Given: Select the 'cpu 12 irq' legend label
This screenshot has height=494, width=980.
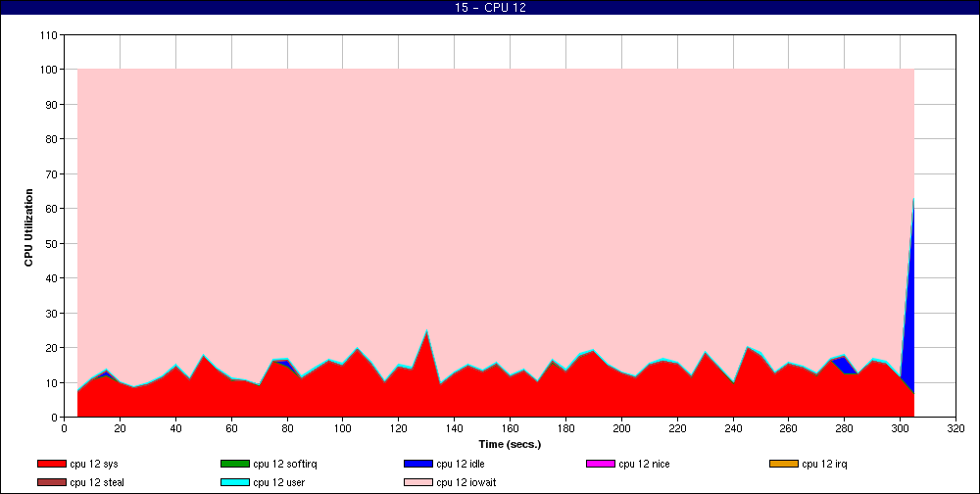Looking at the screenshot, I should click(825, 464).
